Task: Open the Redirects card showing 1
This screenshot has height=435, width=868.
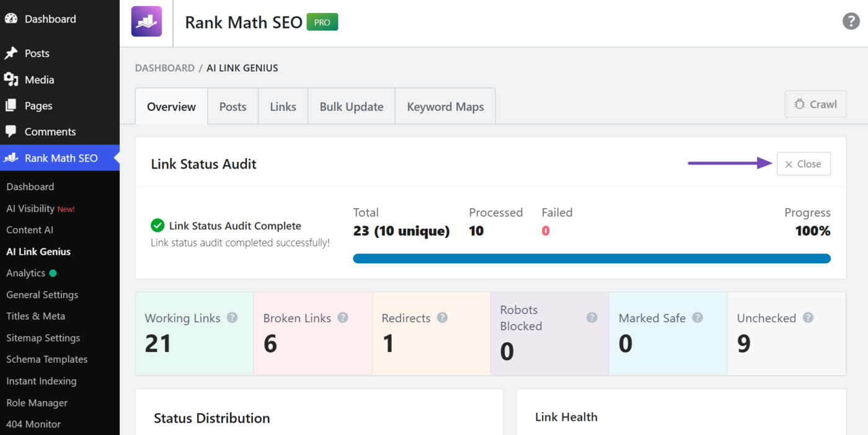Action: click(x=432, y=334)
